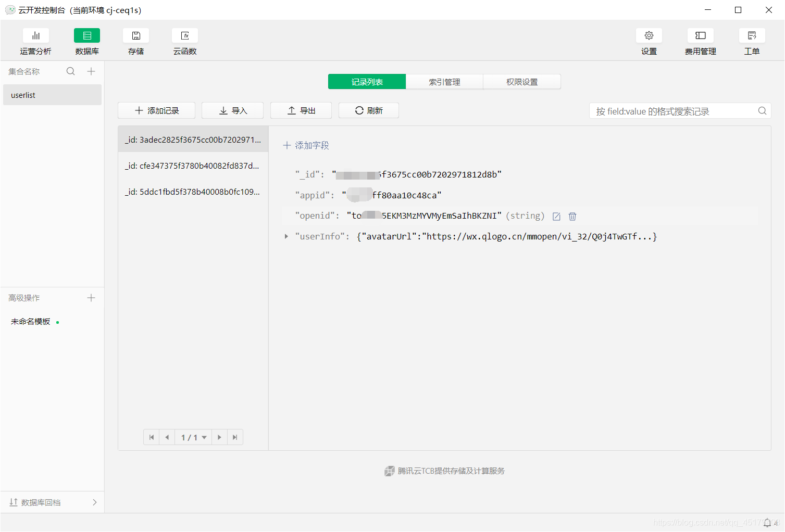Screen dimensions: 785x532
Task: Switch to the 权限设置 tab
Action: coord(522,82)
